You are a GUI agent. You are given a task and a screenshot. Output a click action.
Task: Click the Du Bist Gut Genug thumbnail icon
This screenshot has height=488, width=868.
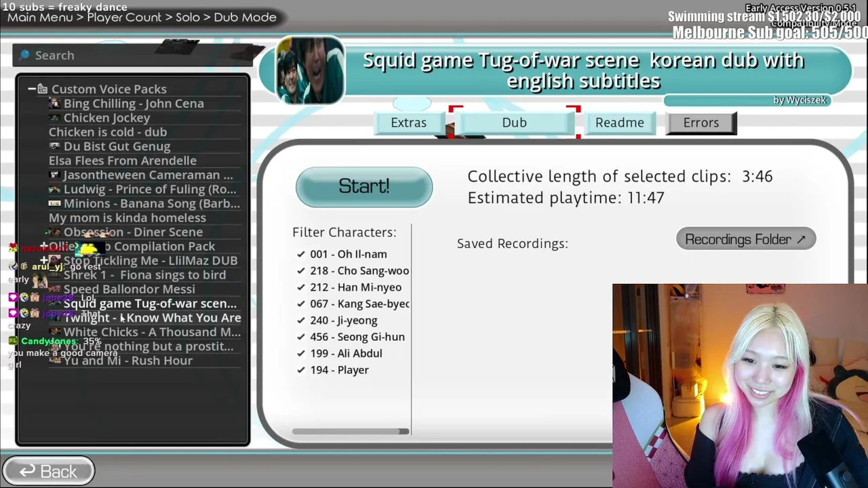55,146
